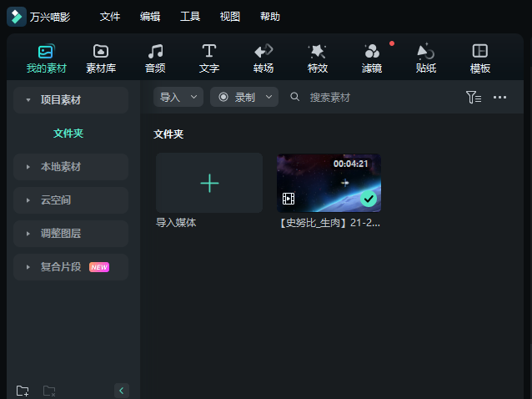Image resolution: width=532 pixels, height=399 pixels.
Task: Create a new folder with the add-folder icon
Action: tap(23, 391)
